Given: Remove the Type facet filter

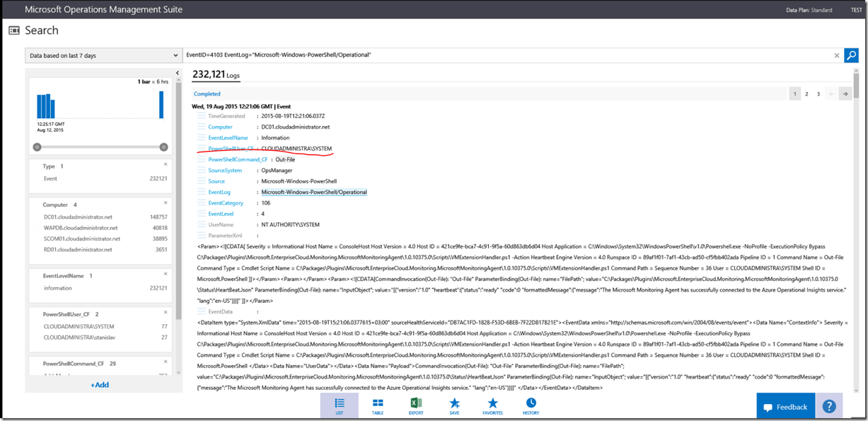Looking at the screenshot, I should click(165, 164).
